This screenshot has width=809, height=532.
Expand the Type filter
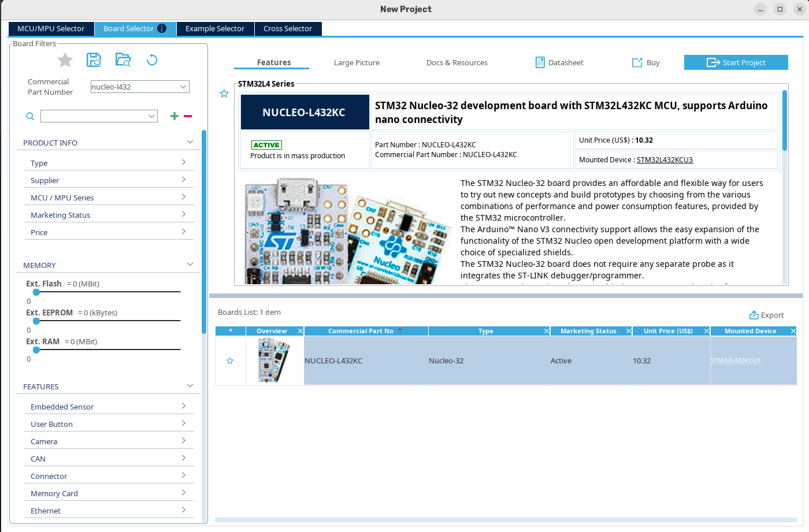[x=184, y=162]
